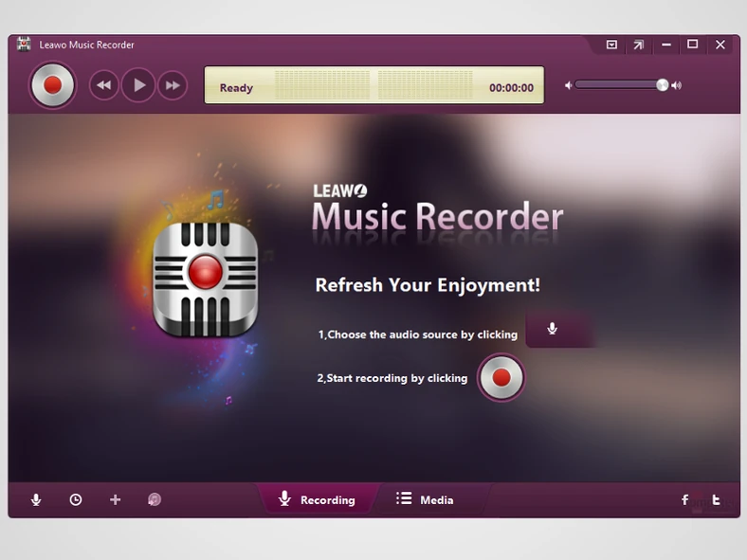Switch to mini mode with arrow icon
This screenshot has height=560, width=747.
pyautogui.click(x=638, y=45)
